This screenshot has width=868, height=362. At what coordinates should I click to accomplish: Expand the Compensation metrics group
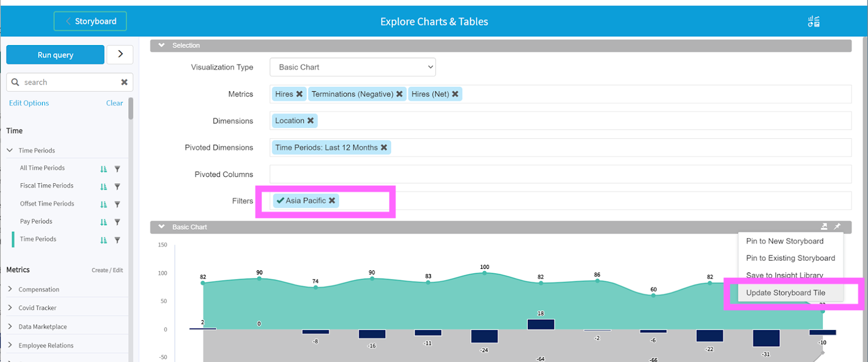tap(10, 289)
